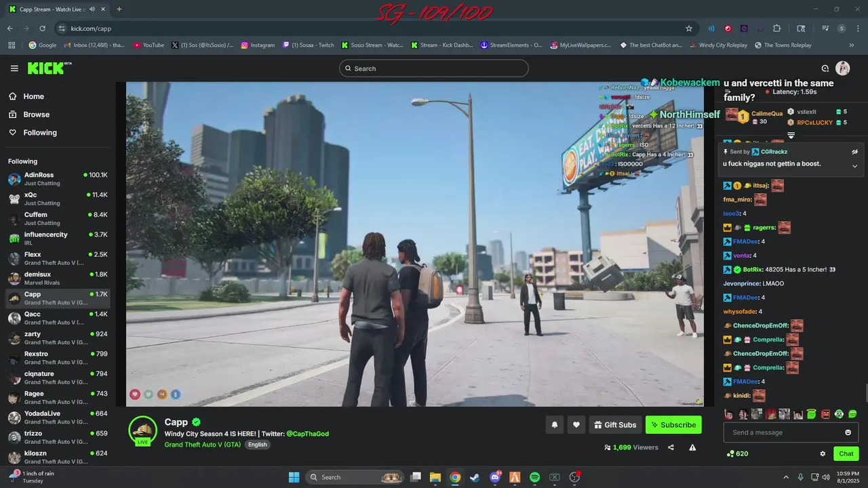Hide the pinned message with eye icon
868x488 pixels.
point(854,152)
